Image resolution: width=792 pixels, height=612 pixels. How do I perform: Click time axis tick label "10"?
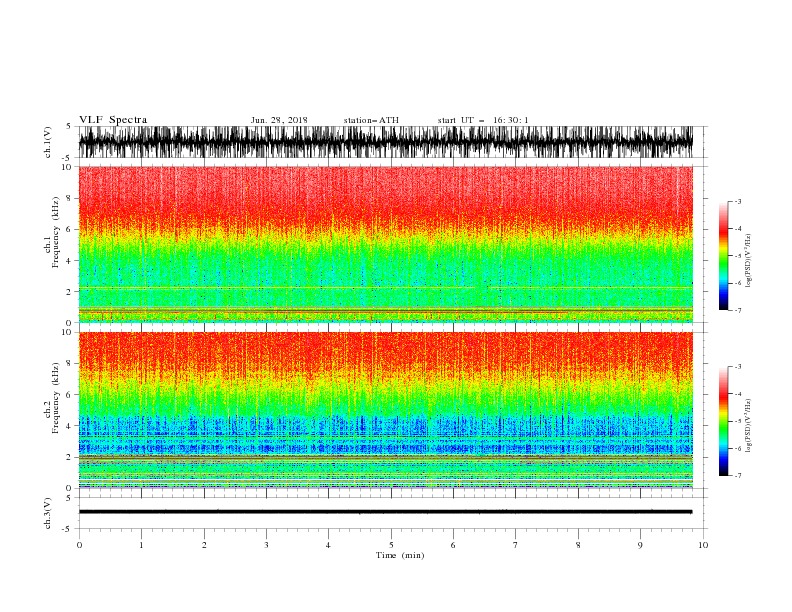703,545
